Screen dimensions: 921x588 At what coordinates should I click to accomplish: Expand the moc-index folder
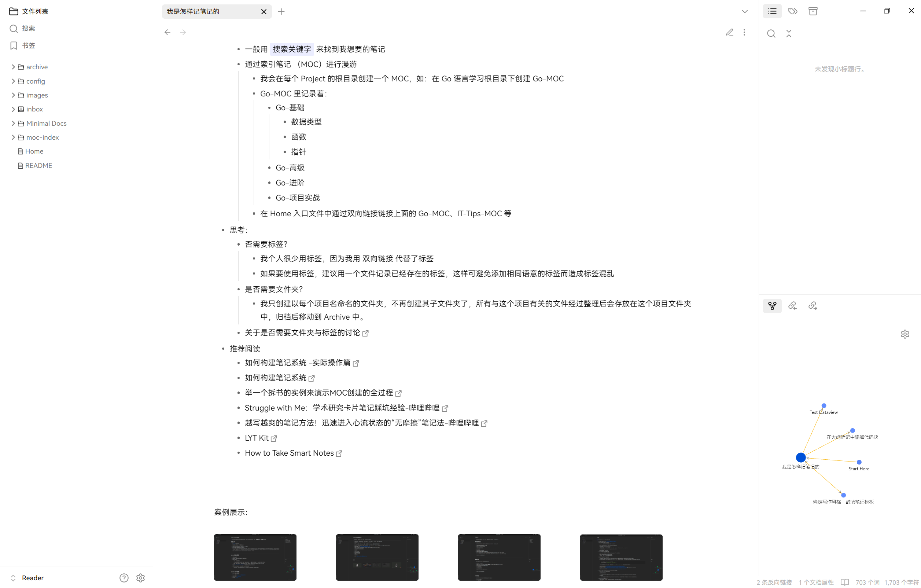point(14,137)
